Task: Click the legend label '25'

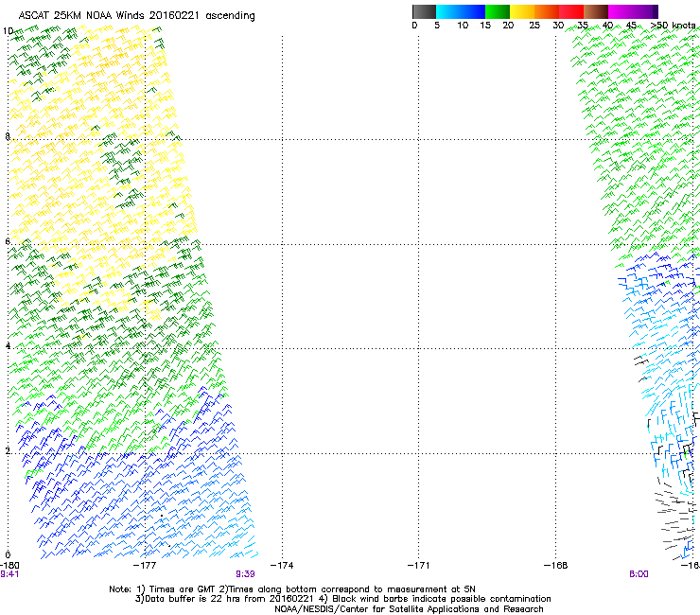Action: pyautogui.click(x=534, y=26)
